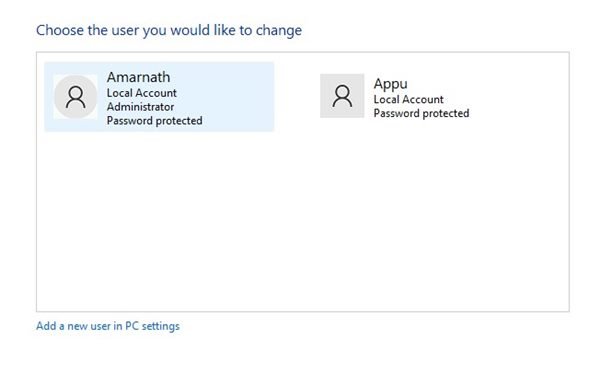Click Amarnath's round profile picture icon
Viewport: 600px width, 385px height.
(x=75, y=97)
